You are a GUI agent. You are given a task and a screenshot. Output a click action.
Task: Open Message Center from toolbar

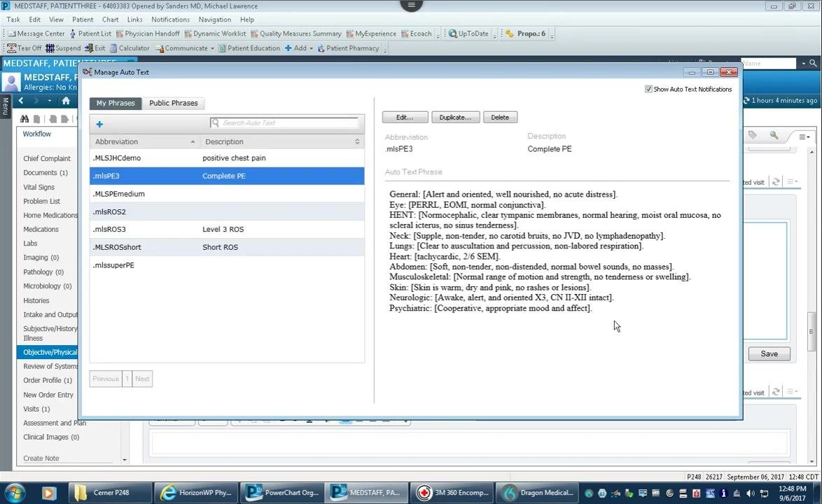click(36, 34)
